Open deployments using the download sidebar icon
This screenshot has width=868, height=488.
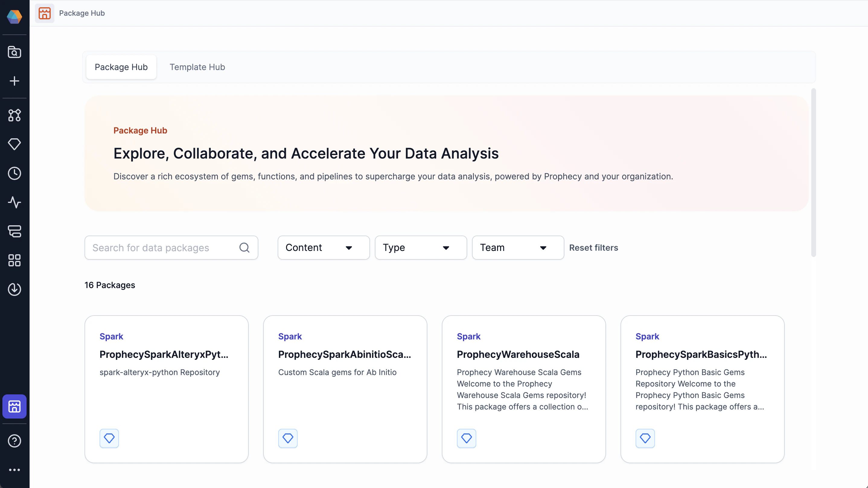click(14, 289)
